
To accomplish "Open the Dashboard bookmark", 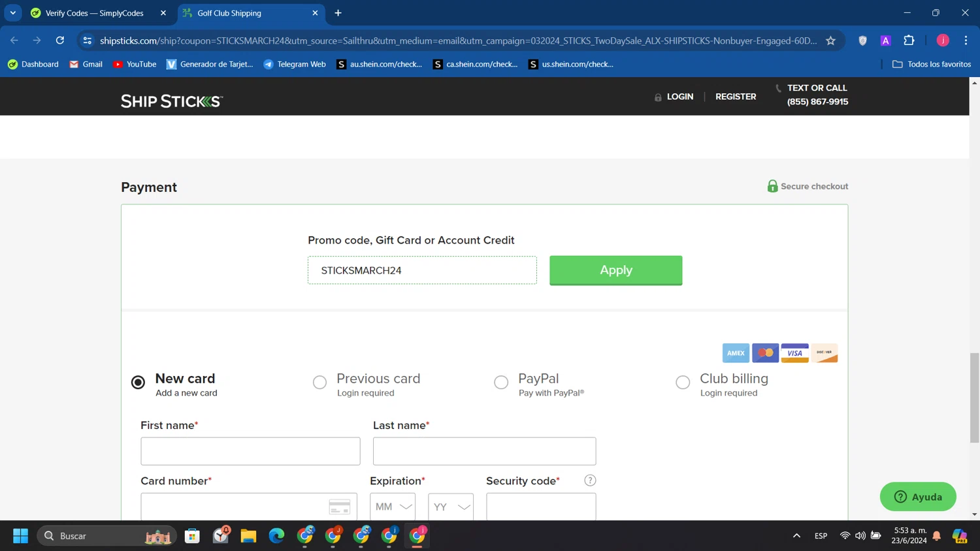I will click(33, 64).
